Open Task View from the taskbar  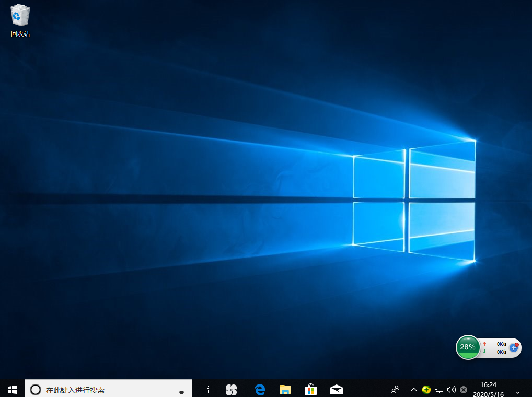tap(205, 389)
